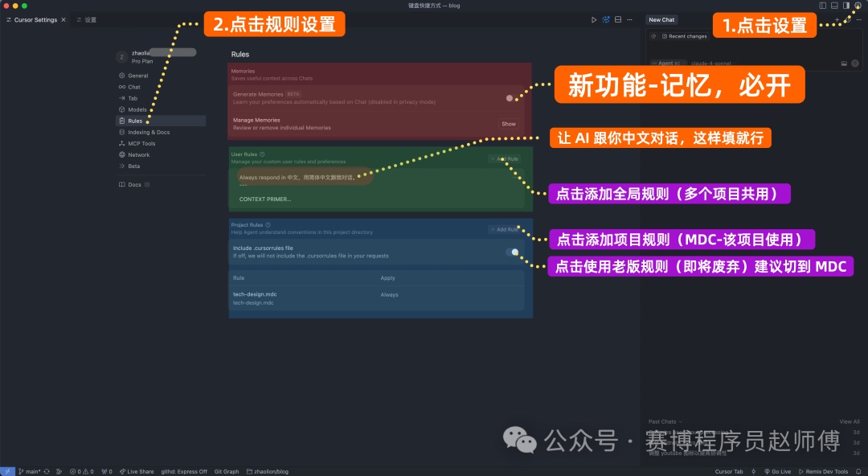This screenshot has width=868, height=476.
Task: Click the main* git branch selector
Action: [x=30, y=471]
